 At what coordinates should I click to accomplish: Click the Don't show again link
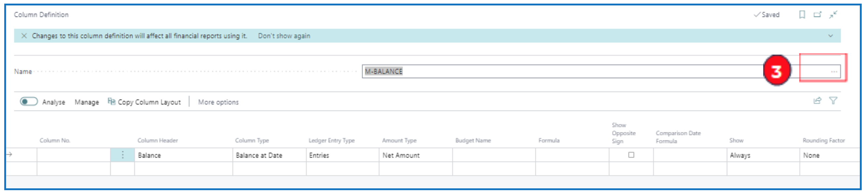[284, 36]
